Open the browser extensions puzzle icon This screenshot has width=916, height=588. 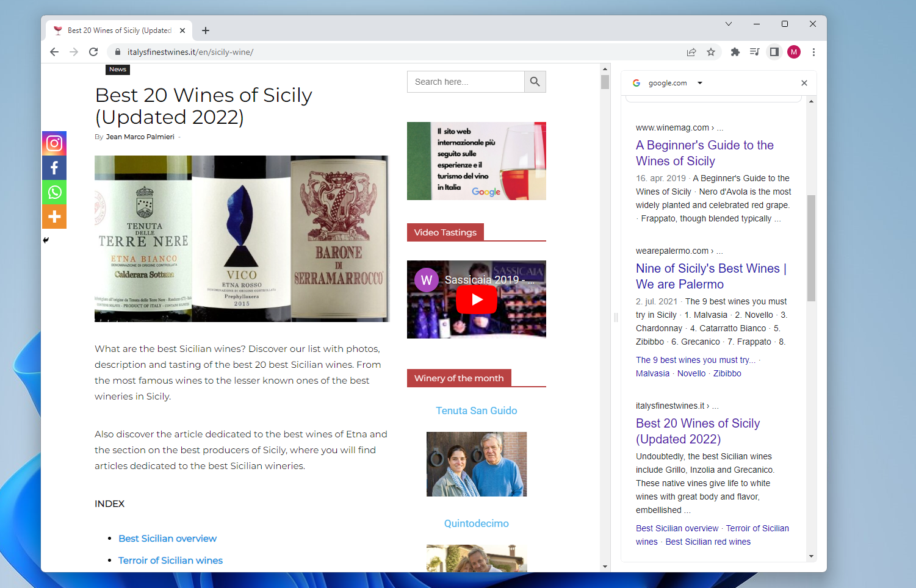[735, 52]
